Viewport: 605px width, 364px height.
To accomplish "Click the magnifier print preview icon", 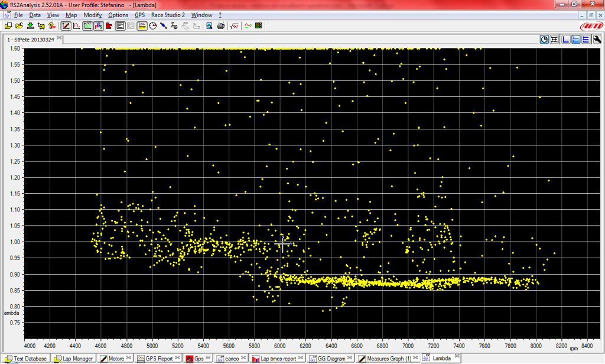I will pyautogui.click(x=209, y=26).
